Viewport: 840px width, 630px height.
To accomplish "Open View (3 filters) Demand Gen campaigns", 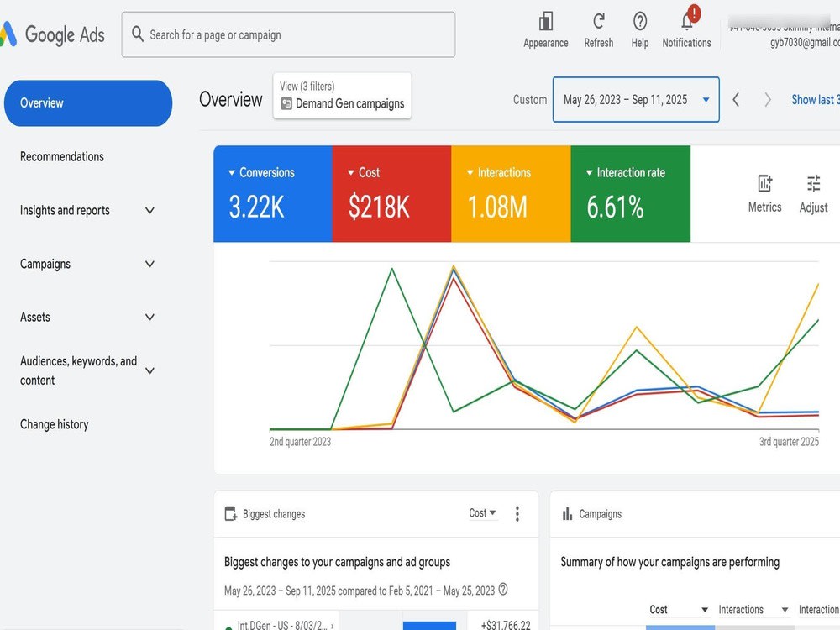I will tap(343, 96).
